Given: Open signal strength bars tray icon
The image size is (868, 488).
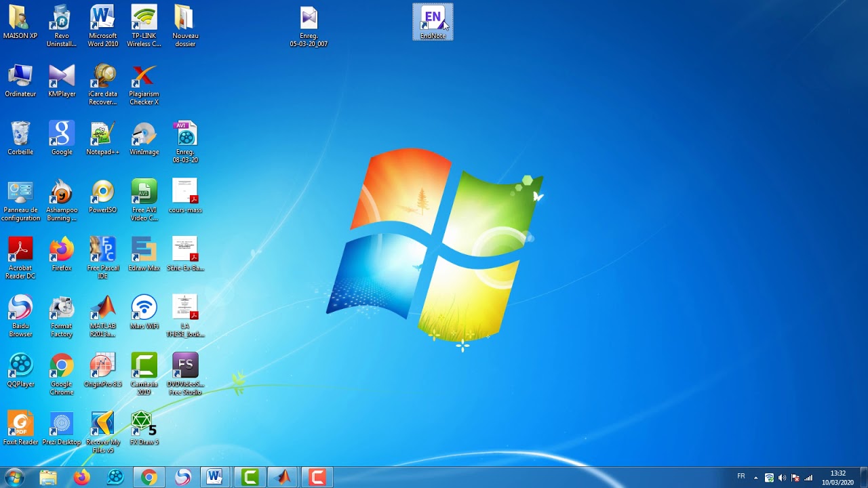Looking at the screenshot, I should click(x=808, y=478).
